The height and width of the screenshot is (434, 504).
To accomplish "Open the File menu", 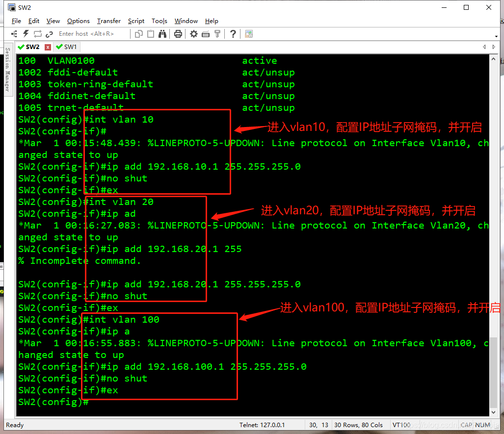I will [x=16, y=21].
